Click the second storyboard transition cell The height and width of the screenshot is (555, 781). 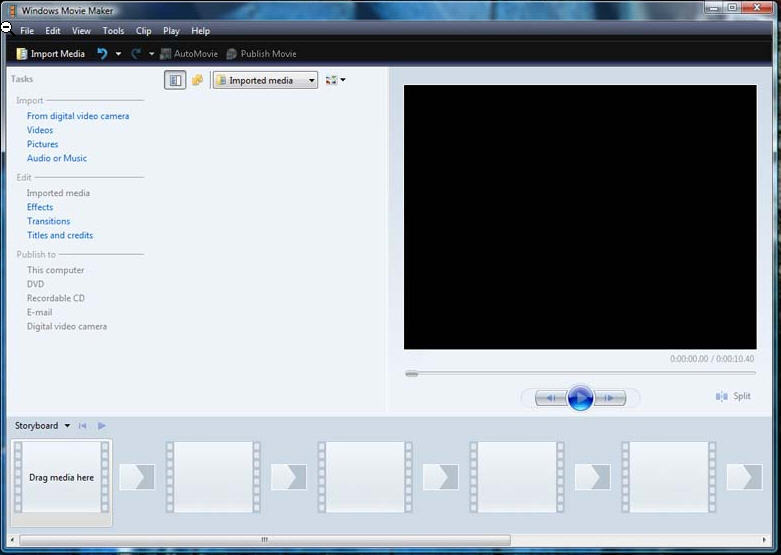[x=289, y=477]
